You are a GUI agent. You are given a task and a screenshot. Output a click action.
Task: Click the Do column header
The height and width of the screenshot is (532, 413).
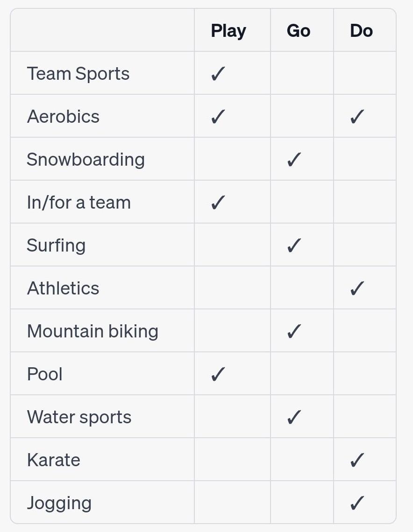361,31
